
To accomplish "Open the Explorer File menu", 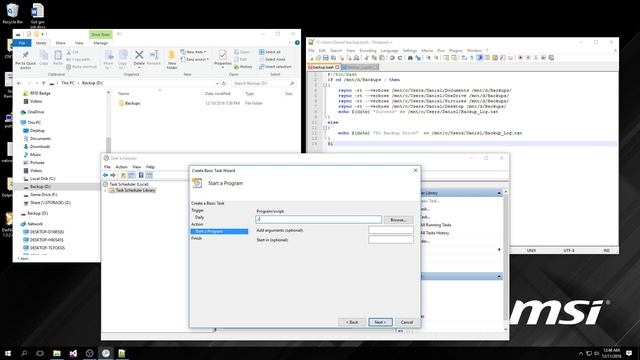I will pos(22,43).
